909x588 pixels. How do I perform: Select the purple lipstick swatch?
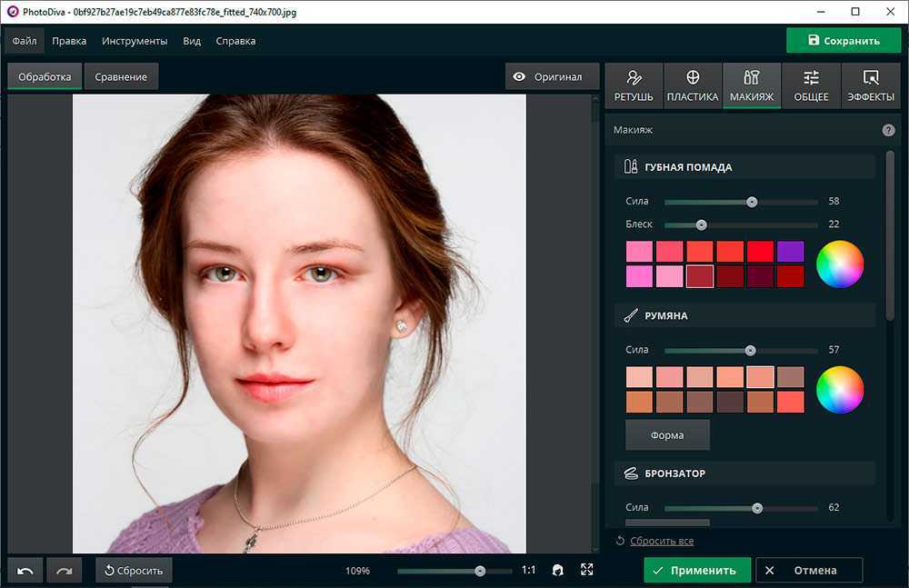point(790,252)
